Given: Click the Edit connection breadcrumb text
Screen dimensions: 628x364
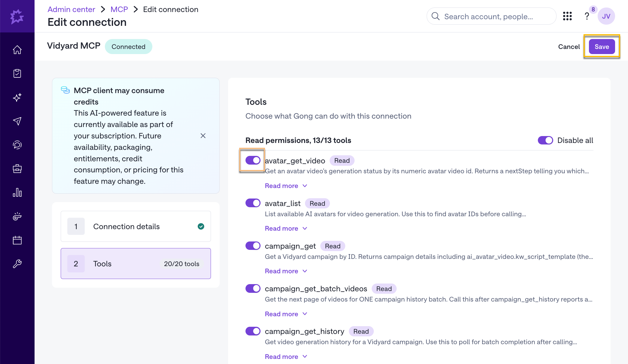Looking at the screenshot, I should (171, 9).
